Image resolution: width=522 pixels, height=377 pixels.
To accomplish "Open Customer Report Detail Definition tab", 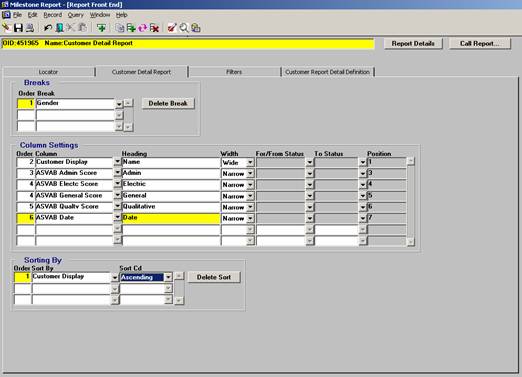I will [328, 72].
